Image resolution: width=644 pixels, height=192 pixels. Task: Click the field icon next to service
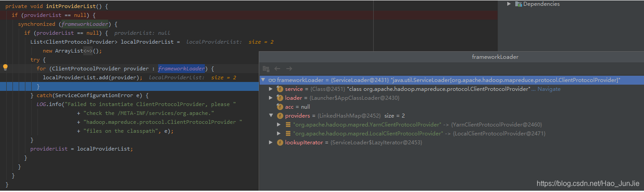click(280, 89)
